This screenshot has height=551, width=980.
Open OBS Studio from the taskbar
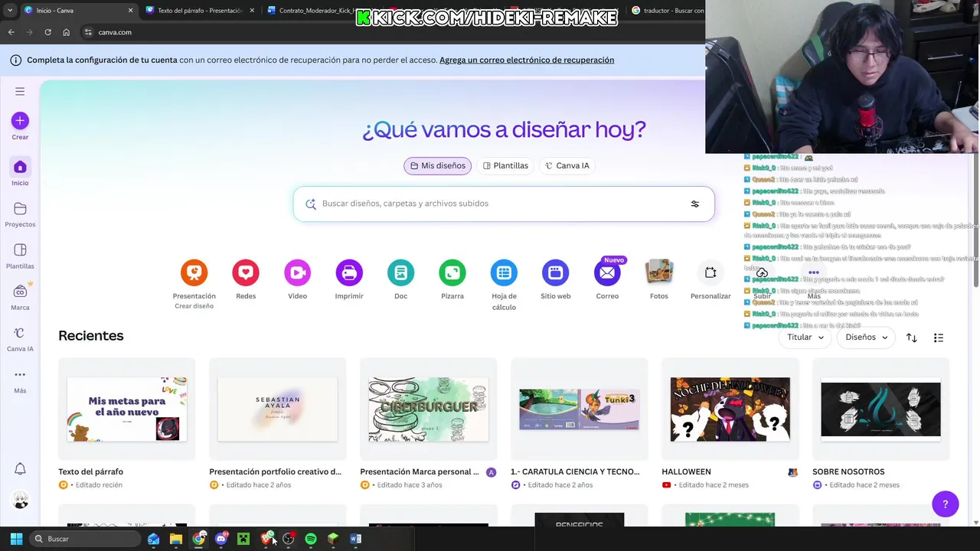click(289, 539)
